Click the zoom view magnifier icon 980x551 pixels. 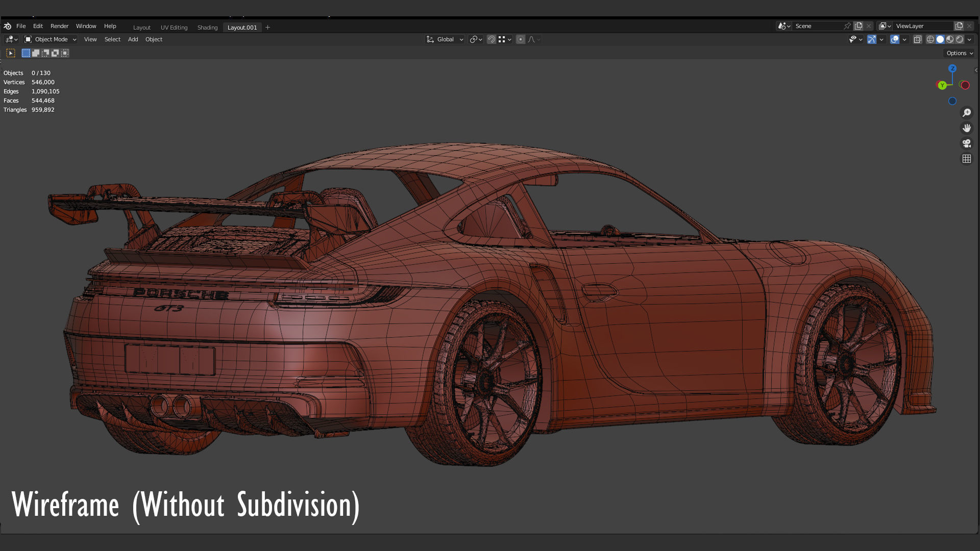tap(967, 113)
